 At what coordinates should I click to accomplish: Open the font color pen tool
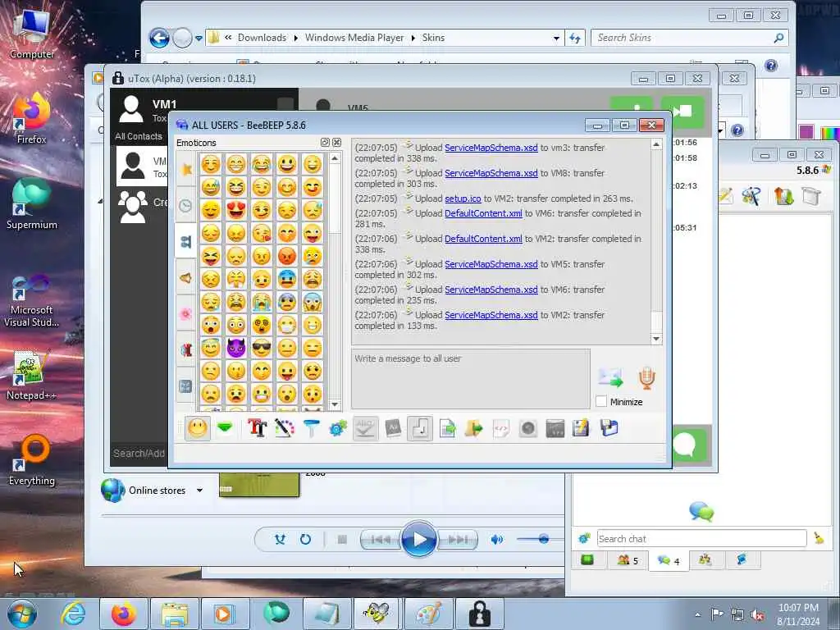click(x=285, y=428)
